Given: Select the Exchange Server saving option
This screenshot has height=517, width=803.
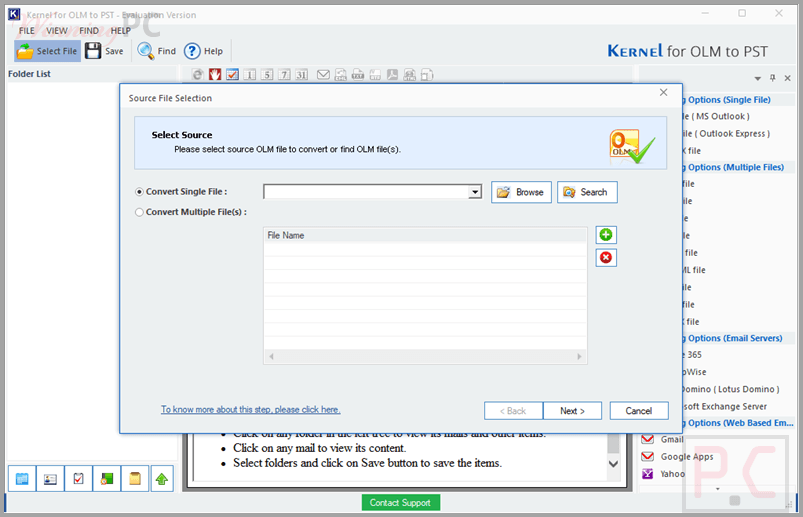Looking at the screenshot, I should (x=726, y=406).
